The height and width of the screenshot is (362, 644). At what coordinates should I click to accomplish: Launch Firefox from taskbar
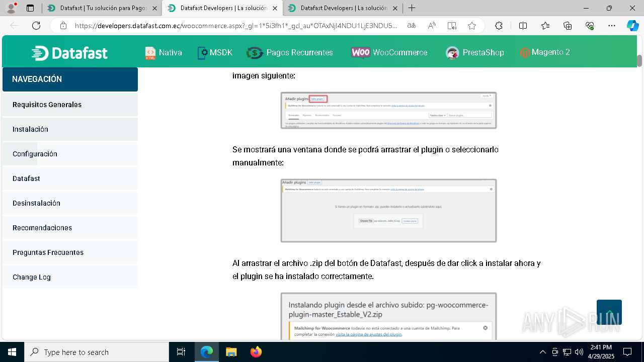tap(256, 352)
